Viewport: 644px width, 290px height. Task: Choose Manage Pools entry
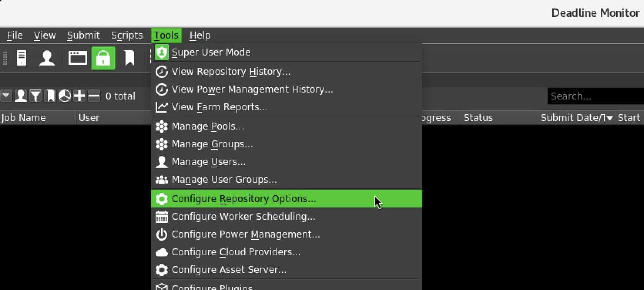pyautogui.click(x=287, y=126)
